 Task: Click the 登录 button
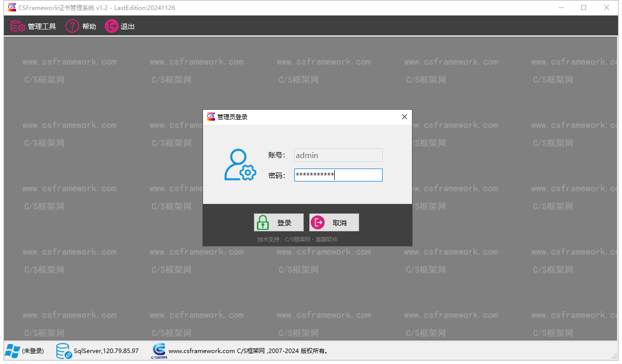279,222
